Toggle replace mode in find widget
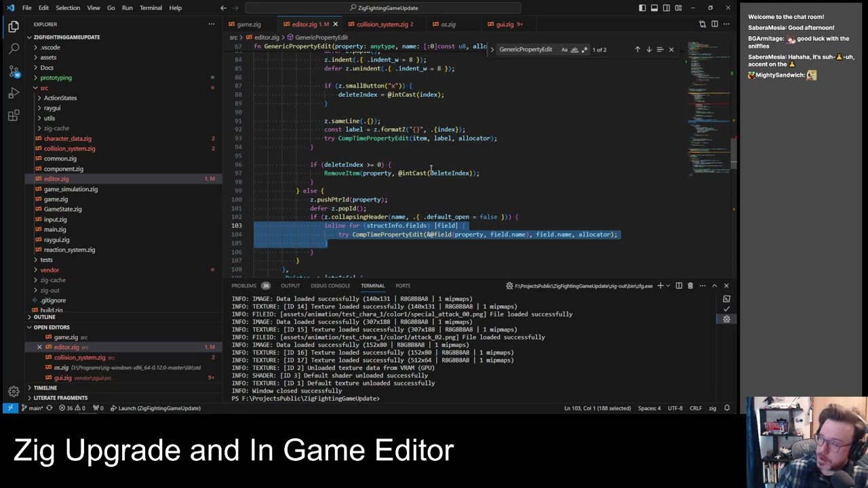Viewport: 868px width, 488px height. point(492,49)
